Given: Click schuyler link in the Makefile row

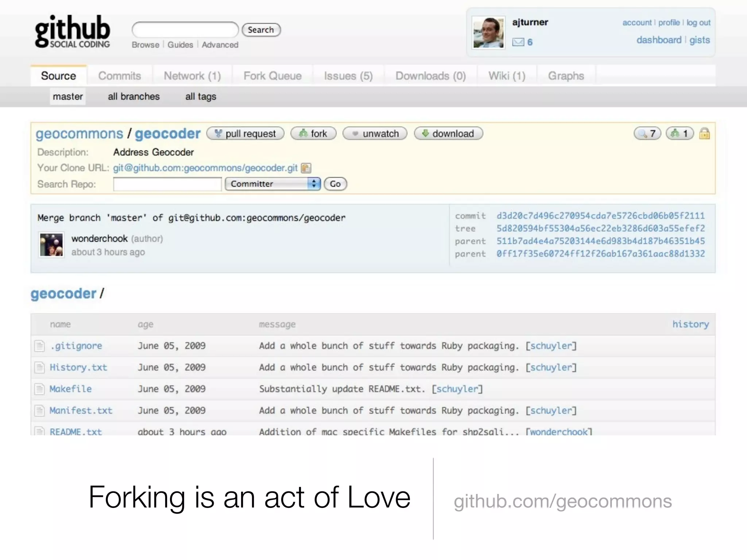Looking at the screenshot, I should pyautogui.click(x=457, y=389).
